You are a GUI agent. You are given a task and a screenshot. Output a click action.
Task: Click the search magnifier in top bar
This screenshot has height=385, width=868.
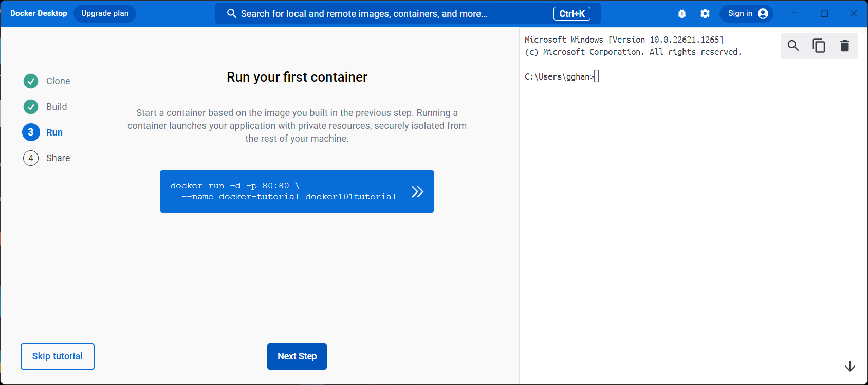pos(232,14)
